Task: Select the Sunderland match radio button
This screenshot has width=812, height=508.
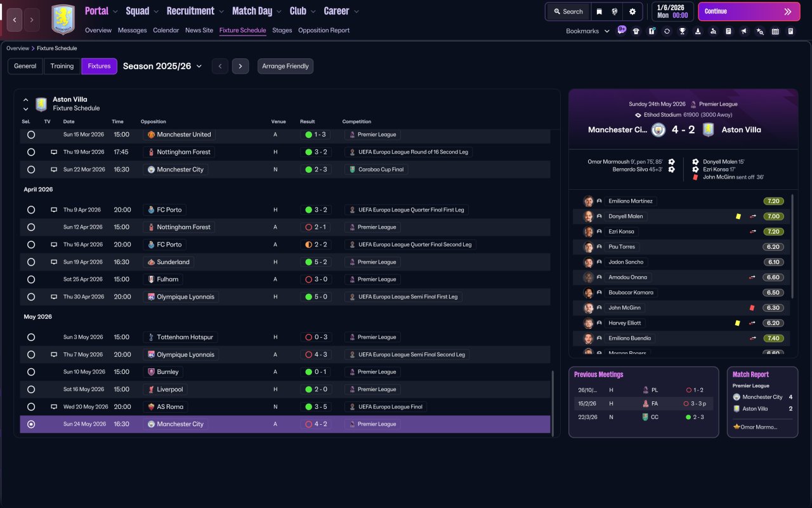Action: (x=31, y=262)
